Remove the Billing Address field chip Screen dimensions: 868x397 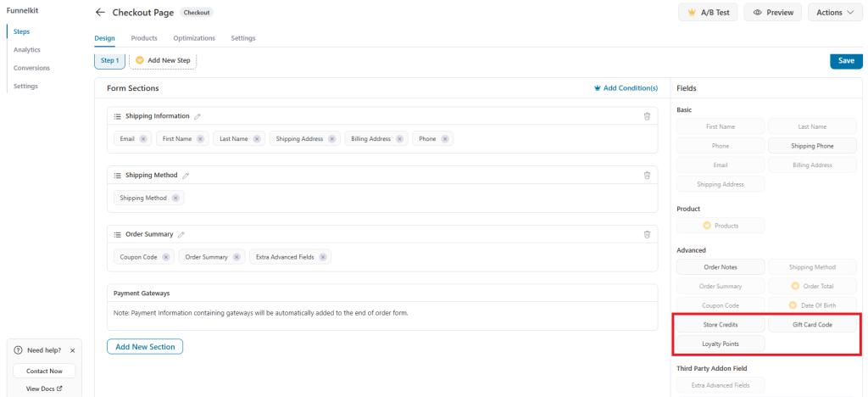(399, 139)
